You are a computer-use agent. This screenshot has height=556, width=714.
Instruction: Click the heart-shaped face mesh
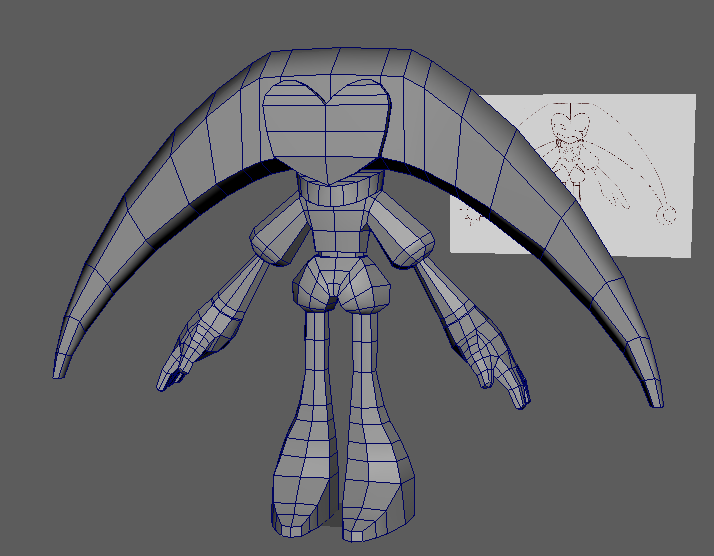(x=326, y=131)
